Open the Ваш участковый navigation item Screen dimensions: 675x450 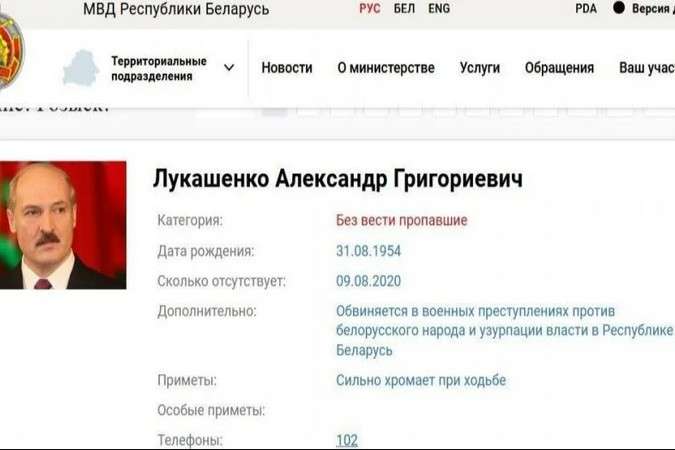coord(646,68)
